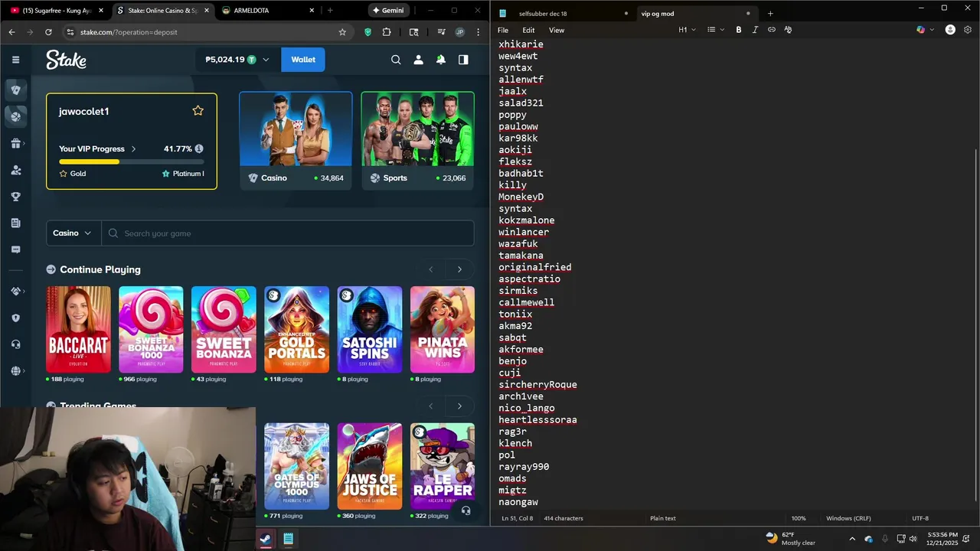Click the green shield extension icon in Chrome
Viewport: 980px width, 551px height.
pyautogui.click(x=367, y=32)
